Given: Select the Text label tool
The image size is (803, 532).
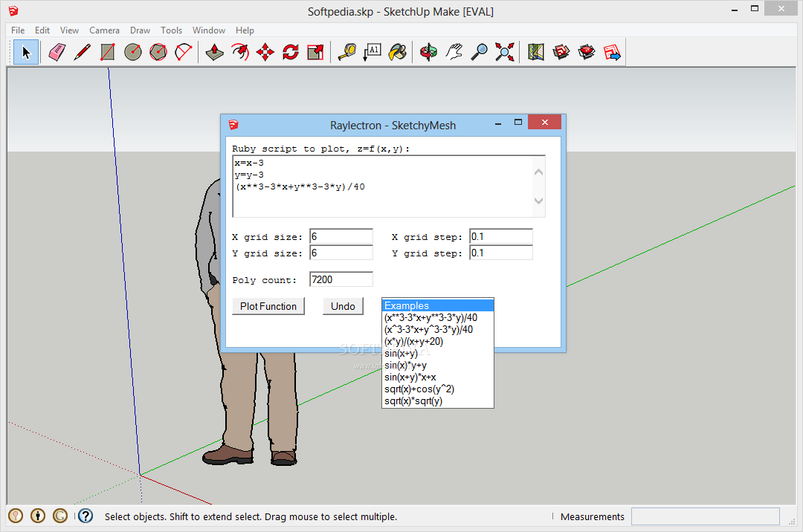Looking at the screenshot, I should coord(373,52).
